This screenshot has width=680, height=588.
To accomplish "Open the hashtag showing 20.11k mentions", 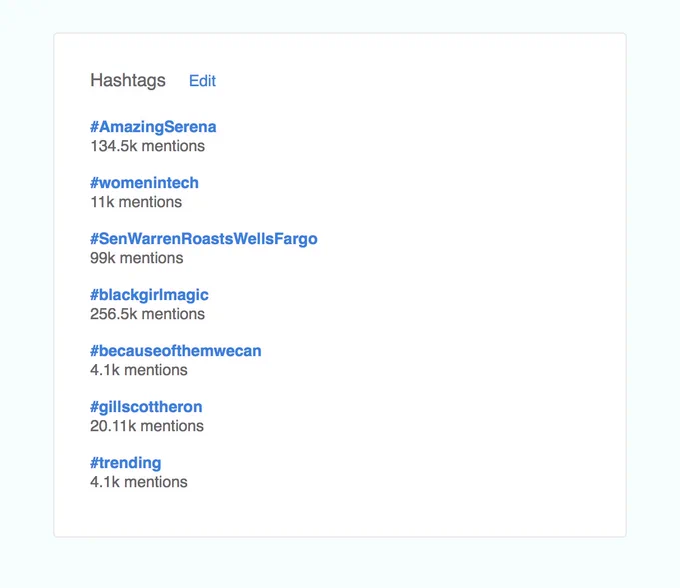I will pos(146,407).
